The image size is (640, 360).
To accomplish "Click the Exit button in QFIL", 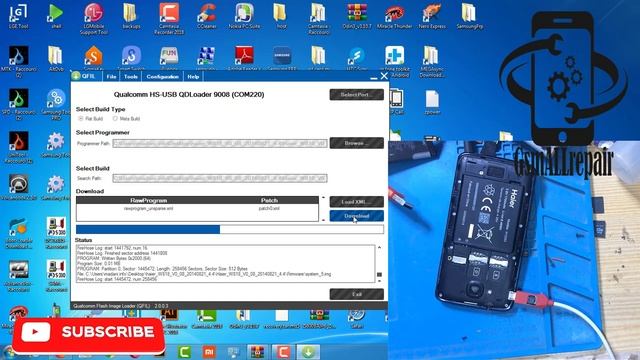I will pos(357,294).
